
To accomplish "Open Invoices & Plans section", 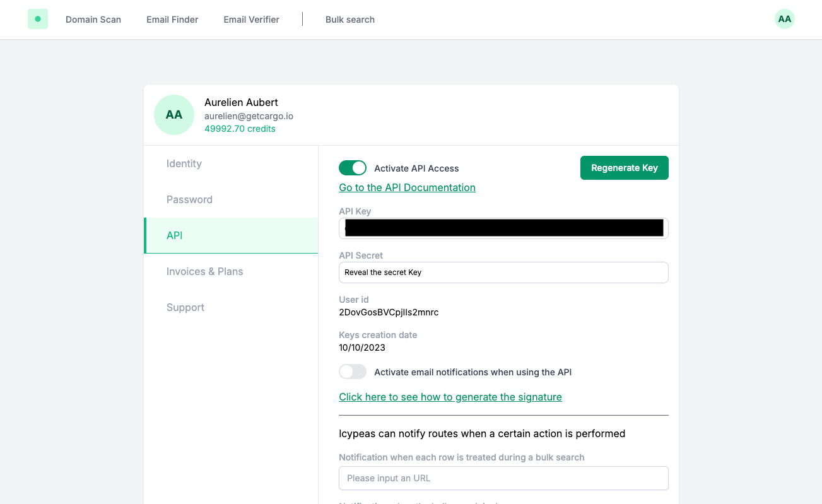I will click(231, 271).
